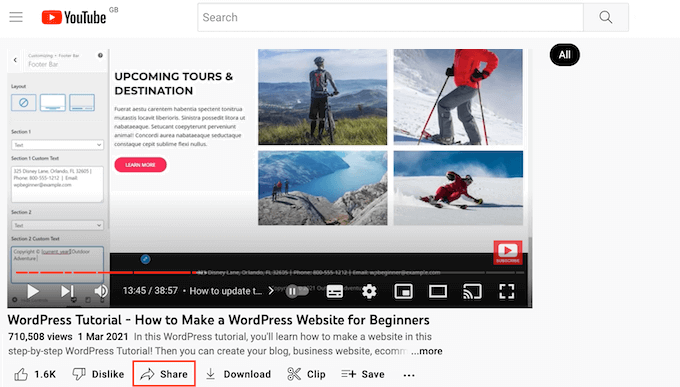Click the blue pencil edit shortcut icon
680x387 pixels.
(x=145, y=259)
